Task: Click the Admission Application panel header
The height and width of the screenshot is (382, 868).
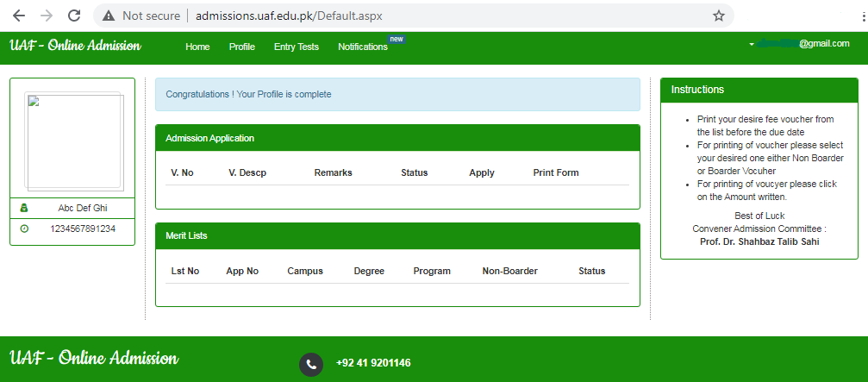Action: 397,138
